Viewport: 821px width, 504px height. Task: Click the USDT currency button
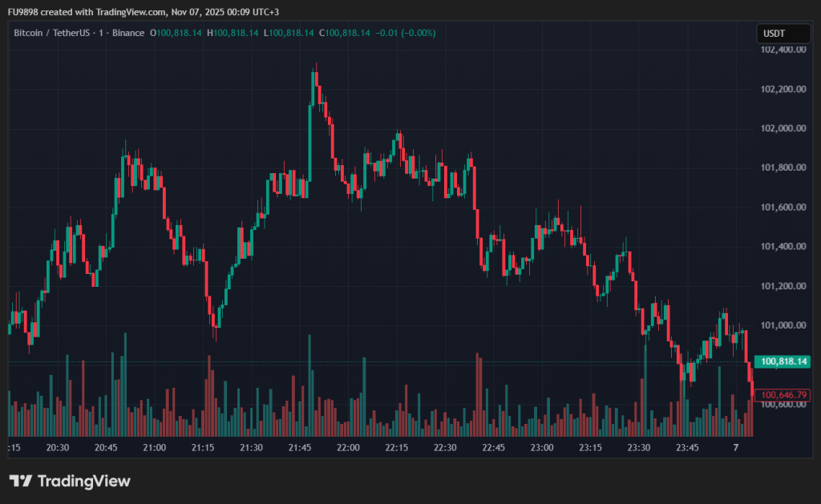(x=773, y=34)
